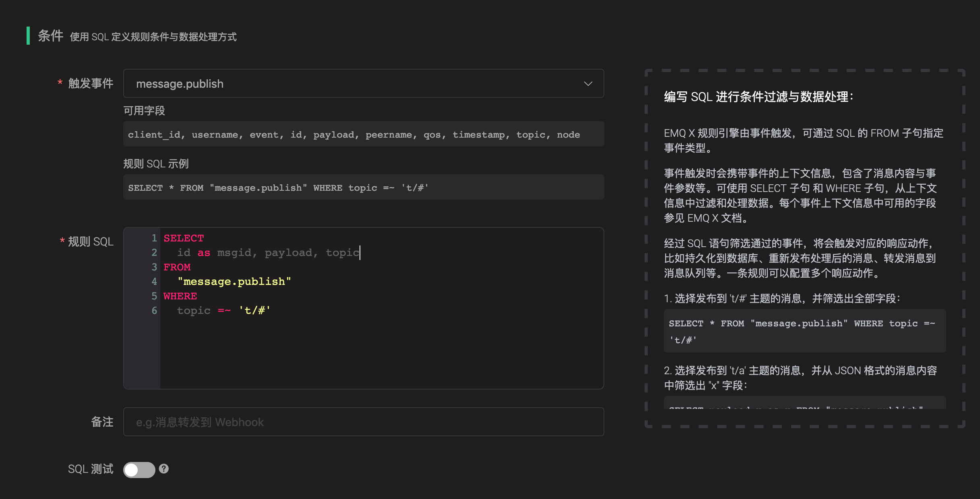Click the first SQL example in help panel

pos(804,331)
